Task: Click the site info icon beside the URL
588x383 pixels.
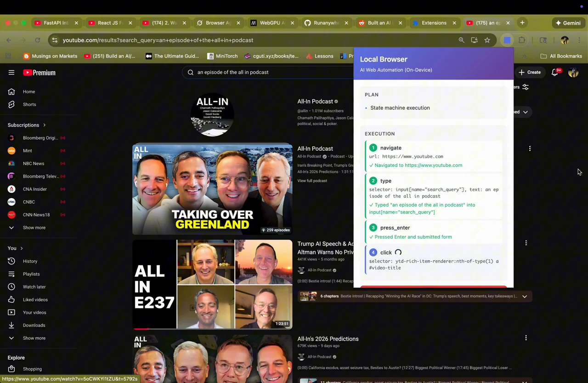Action: point(55,40)
